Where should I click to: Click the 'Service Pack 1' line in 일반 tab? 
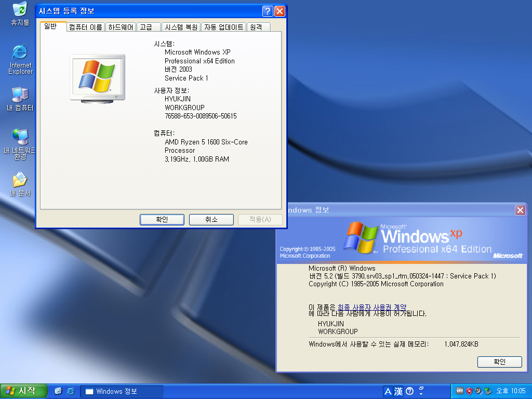pyautogui.click(x=187, y=78)
